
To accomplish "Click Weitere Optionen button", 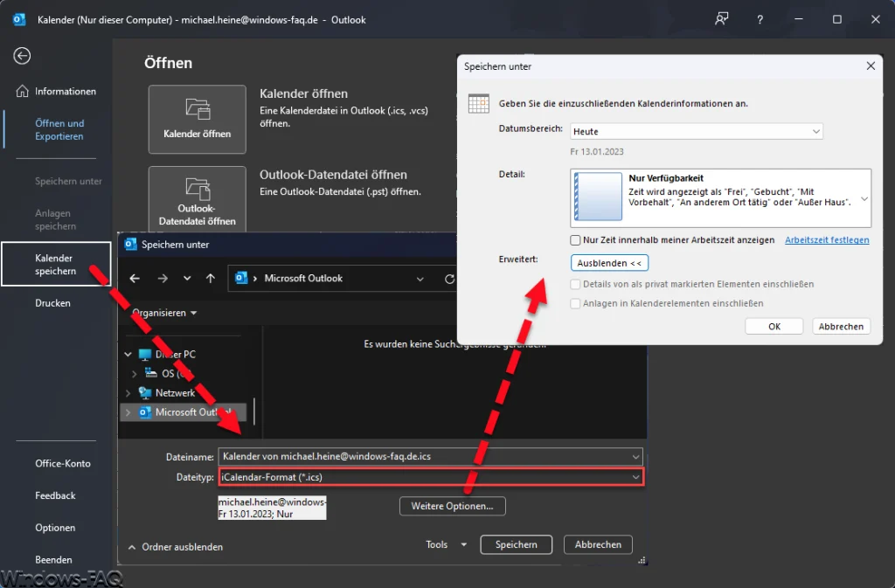I will (452, 506).
